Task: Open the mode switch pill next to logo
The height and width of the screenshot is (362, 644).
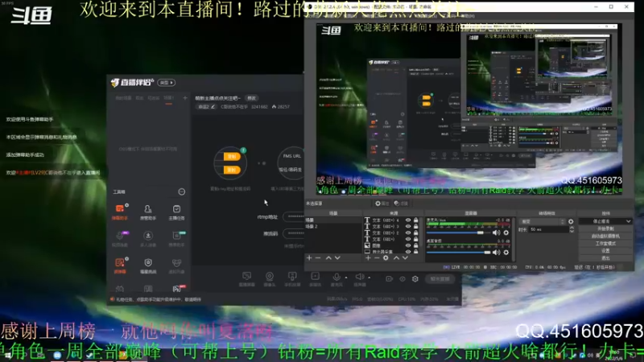Action: 167,83
